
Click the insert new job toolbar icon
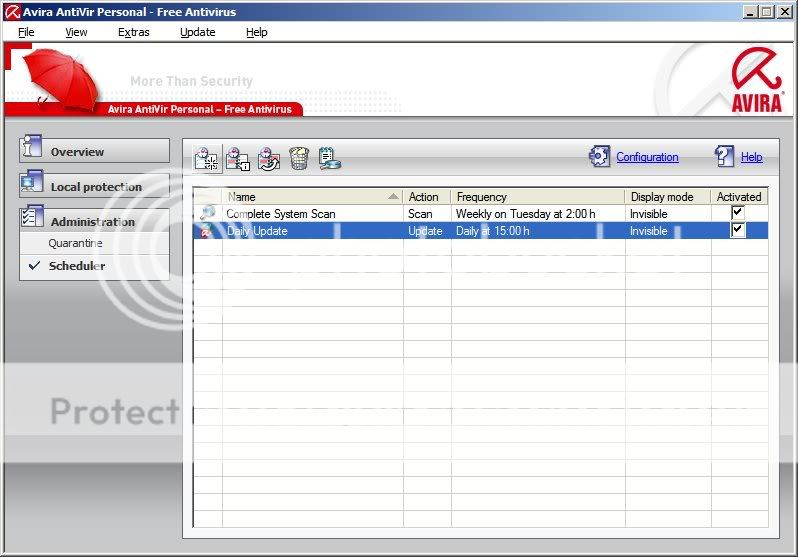click(207, 158)
